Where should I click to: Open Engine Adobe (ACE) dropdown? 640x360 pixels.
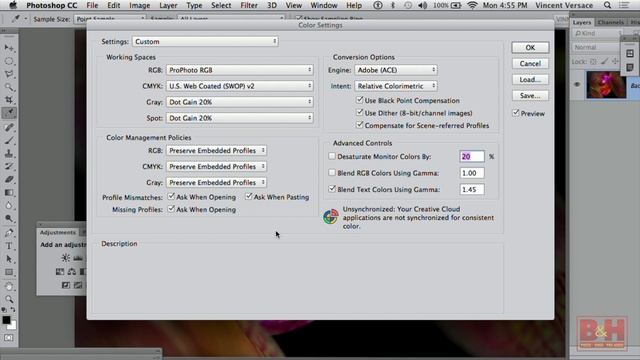[396, 70]
